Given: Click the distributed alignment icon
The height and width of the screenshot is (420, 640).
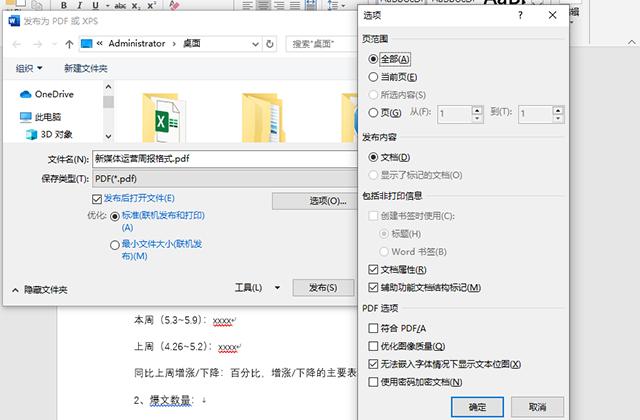Looking at the screenshot, I should (x=311, y=5).
